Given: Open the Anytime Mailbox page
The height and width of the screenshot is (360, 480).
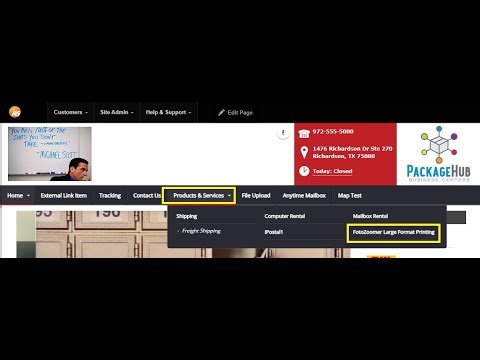Looking at the screenshot, I should coord(304,196).
